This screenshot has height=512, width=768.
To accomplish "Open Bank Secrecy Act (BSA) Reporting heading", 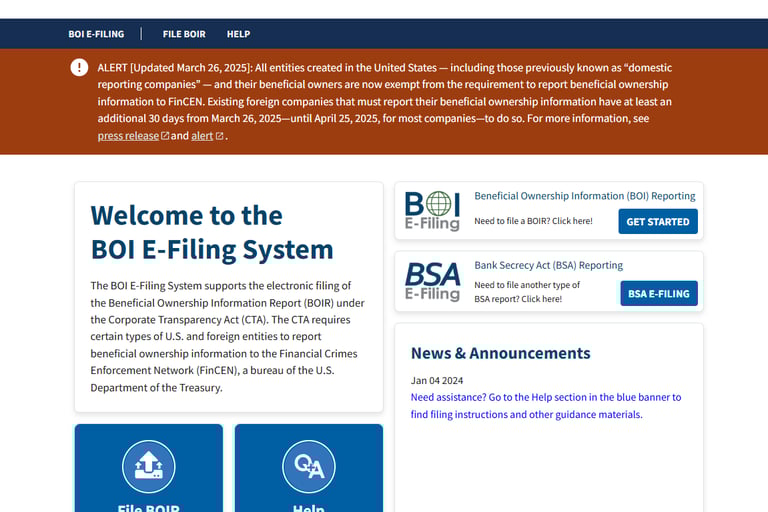I will click(549, 265).
